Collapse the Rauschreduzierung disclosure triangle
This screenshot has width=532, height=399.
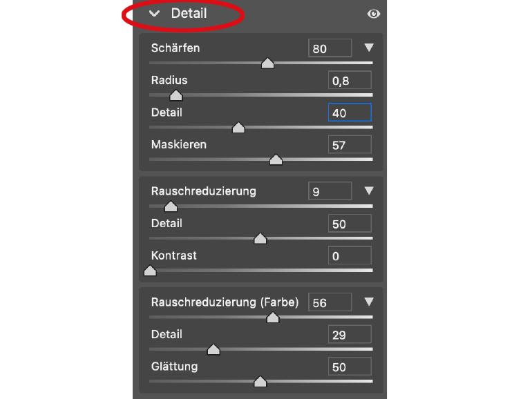(x=369, y=191)
